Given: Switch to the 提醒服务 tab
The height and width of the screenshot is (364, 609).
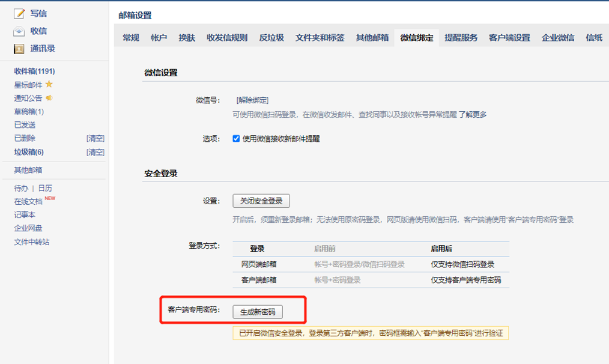Looking at the screenshot, I should click(x=461, y=38).
